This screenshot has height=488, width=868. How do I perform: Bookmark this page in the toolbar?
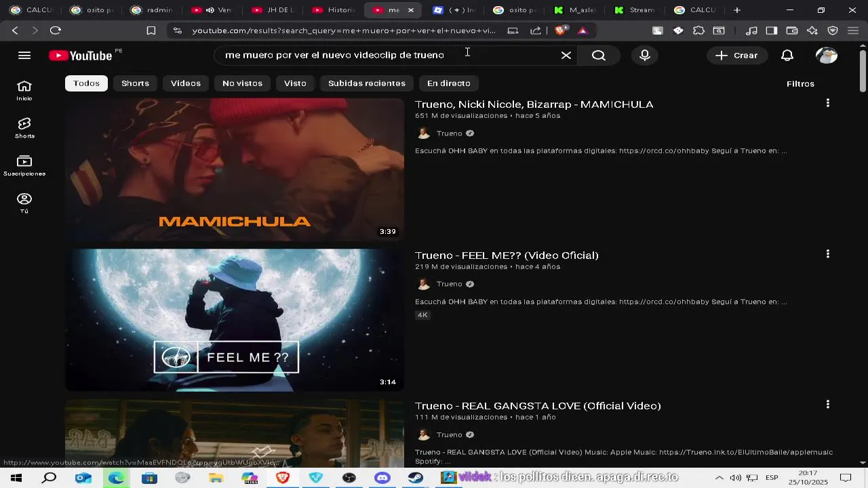click(151, 30)
